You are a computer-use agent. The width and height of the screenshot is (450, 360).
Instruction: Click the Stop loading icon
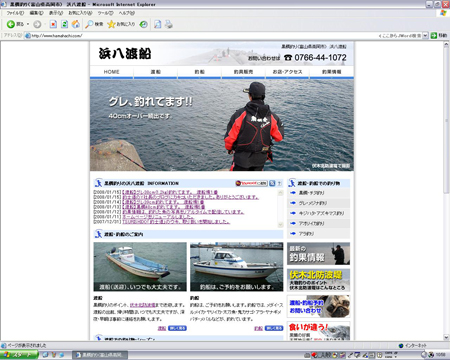click(x=53, y=24)
